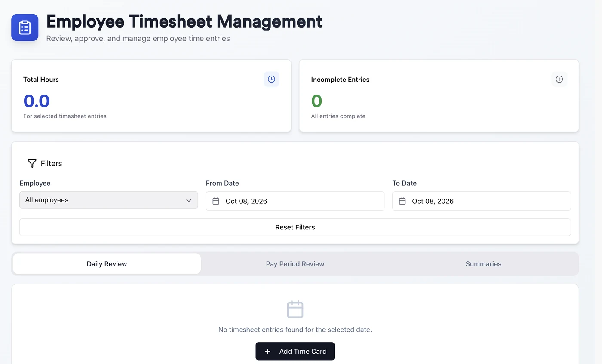Click calendar icon in To Date field
This screenshot has height=364, width=602.
[x=402, y=201]
